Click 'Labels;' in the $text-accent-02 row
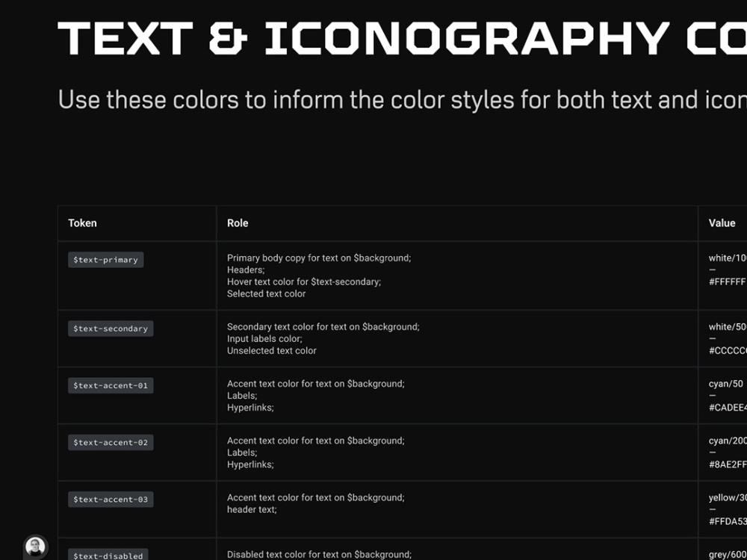747x560 pixels. [242, 452]
